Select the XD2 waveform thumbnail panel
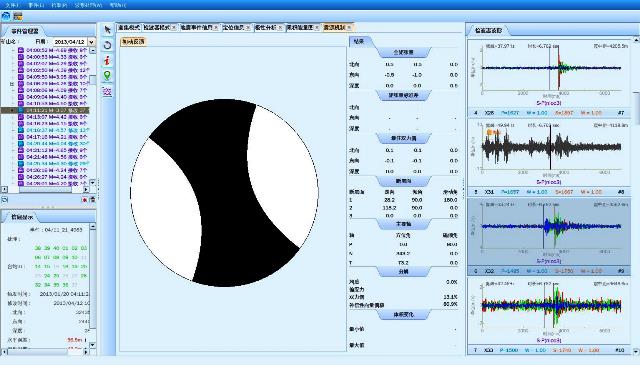This screenshot has height=365, width=640. coord(549,232)
